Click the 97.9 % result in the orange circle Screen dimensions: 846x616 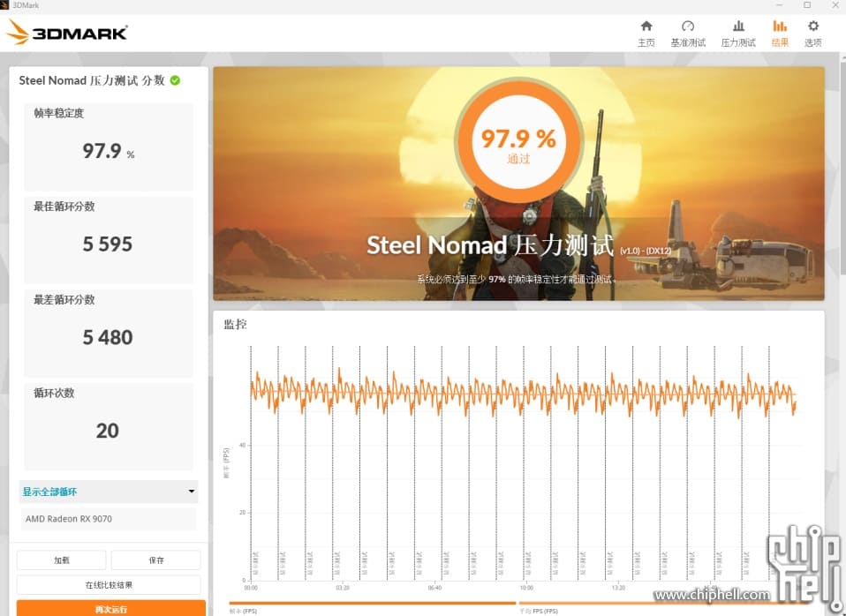(518, 139)
